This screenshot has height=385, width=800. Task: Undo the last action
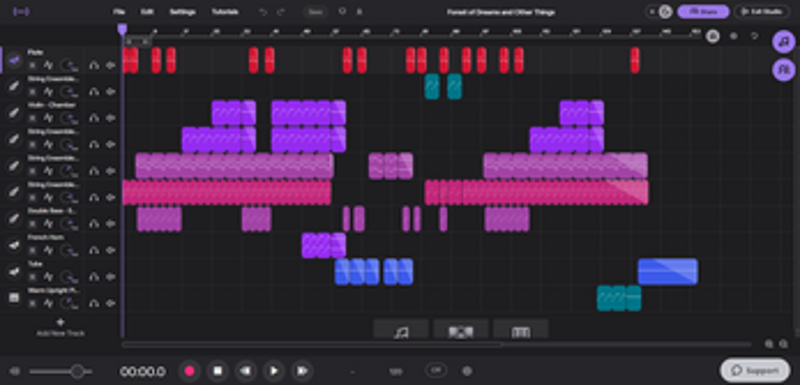pos(263,12)
